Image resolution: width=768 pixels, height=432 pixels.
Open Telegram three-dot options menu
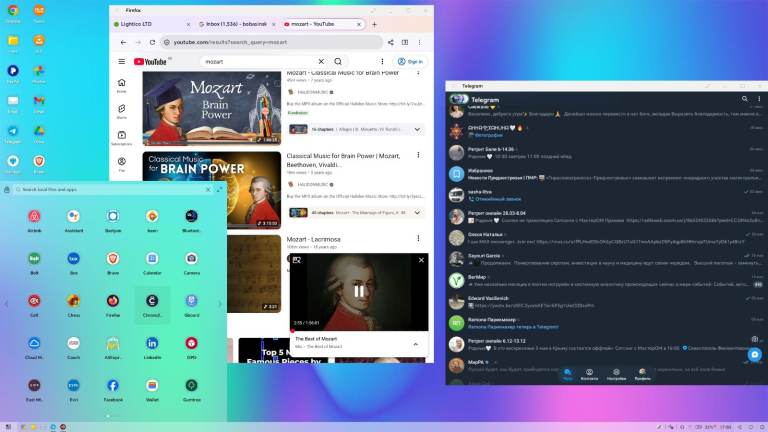(759, 99)
